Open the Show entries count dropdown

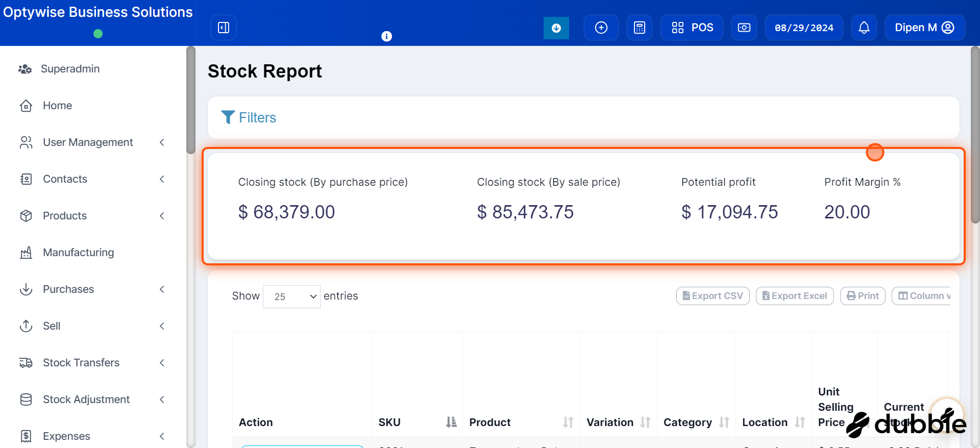291,296
